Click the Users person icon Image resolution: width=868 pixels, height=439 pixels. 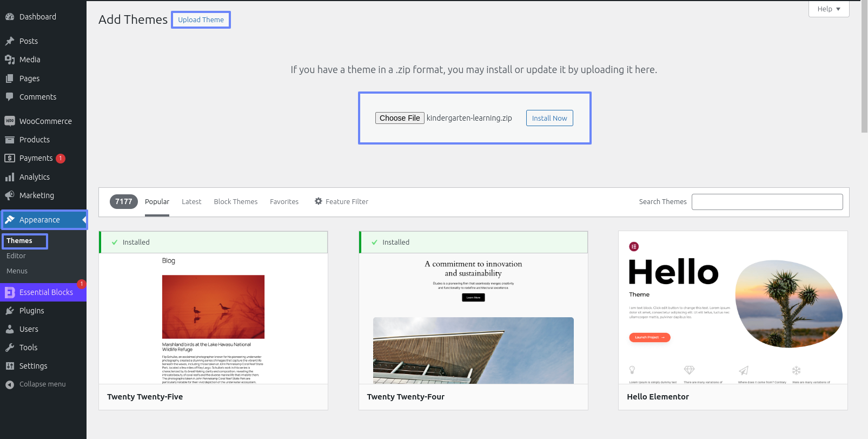[x=10, y=329]
